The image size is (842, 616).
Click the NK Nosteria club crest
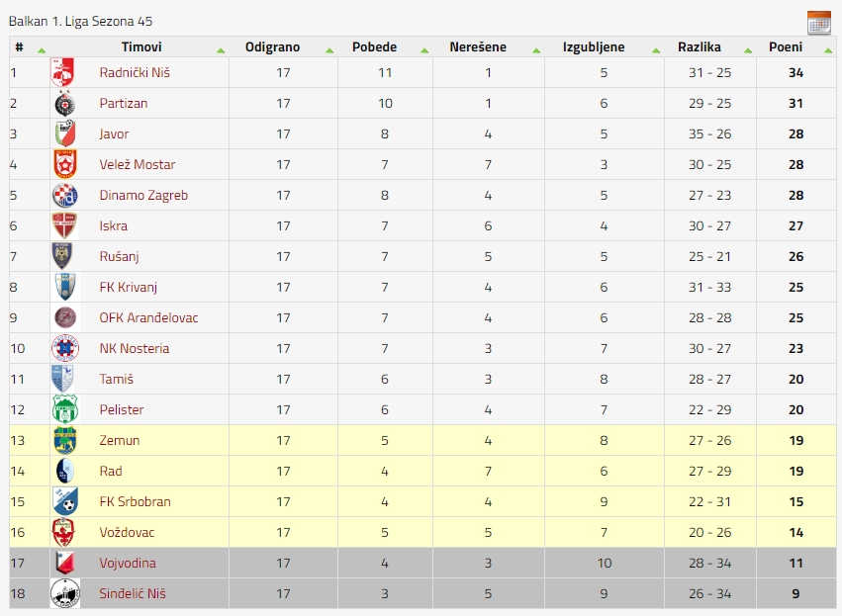coord(65,348)
